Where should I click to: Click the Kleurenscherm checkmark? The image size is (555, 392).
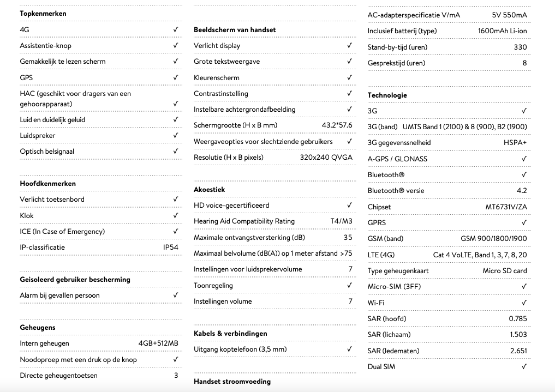tap(350, 77)
